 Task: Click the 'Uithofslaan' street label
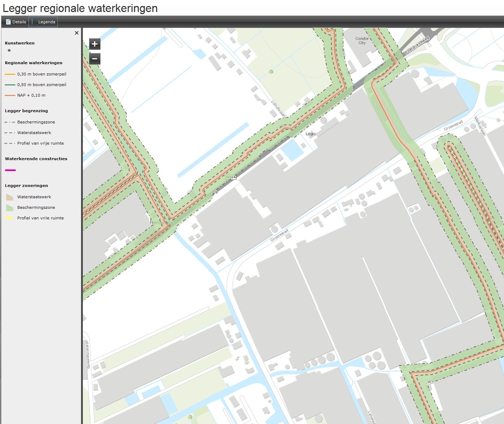click(278, 109)
